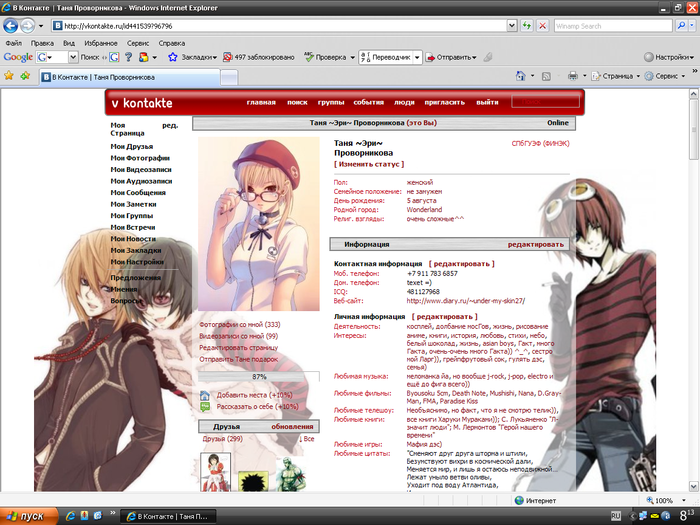Click the house icon beside Добавить места

click(205, 396)
